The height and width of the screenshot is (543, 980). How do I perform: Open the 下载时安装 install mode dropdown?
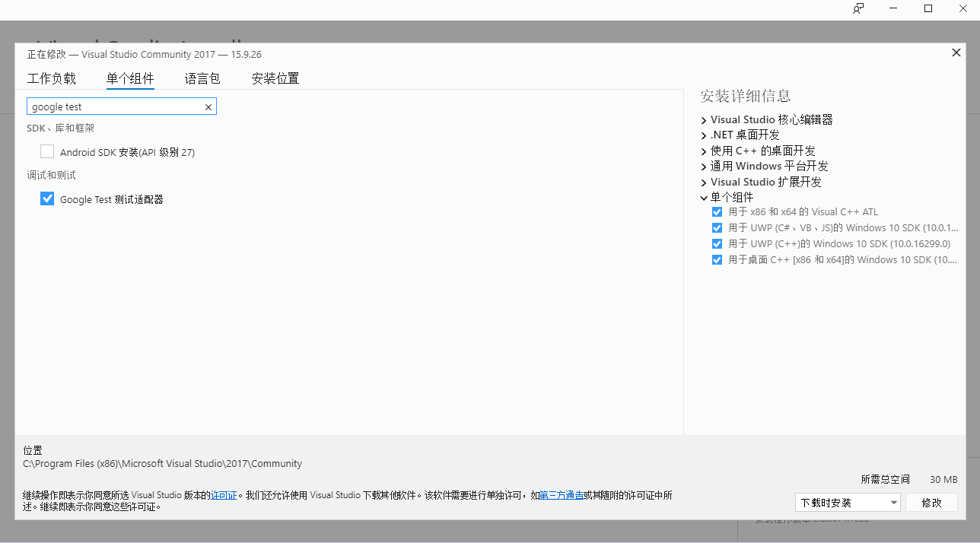pyautogui.click(x=848, y=503)
